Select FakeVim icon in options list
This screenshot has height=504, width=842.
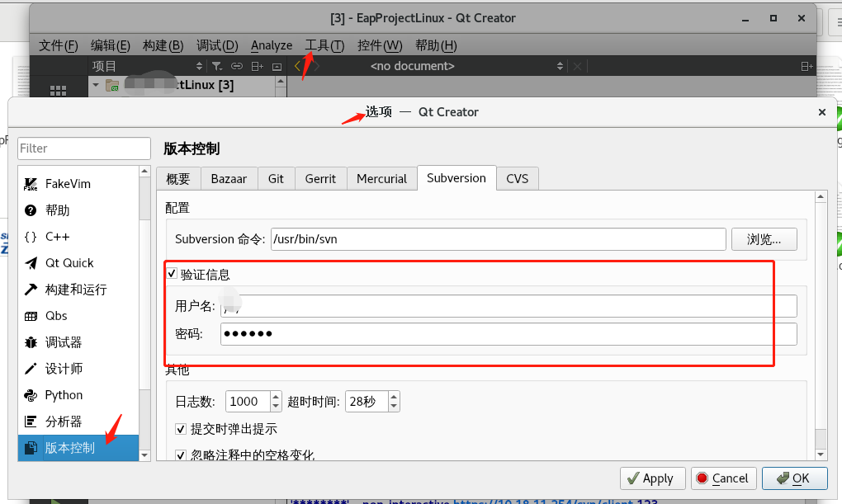click(x=31, y=184)
